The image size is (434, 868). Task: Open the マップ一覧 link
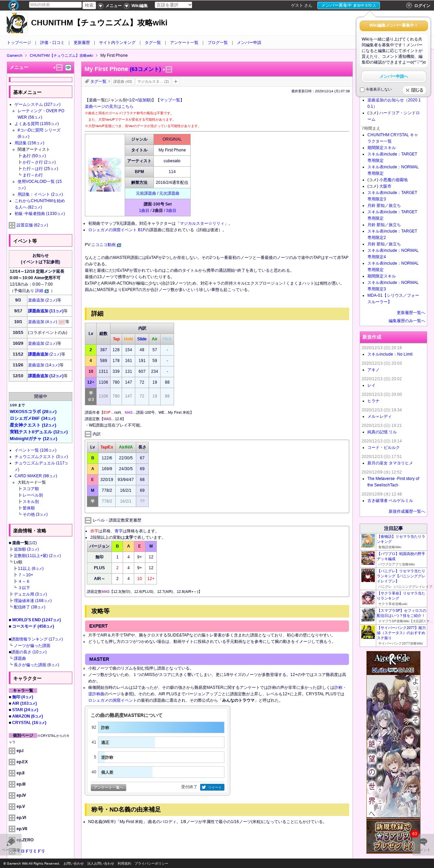pyautogui.click(x=170, y=100)
